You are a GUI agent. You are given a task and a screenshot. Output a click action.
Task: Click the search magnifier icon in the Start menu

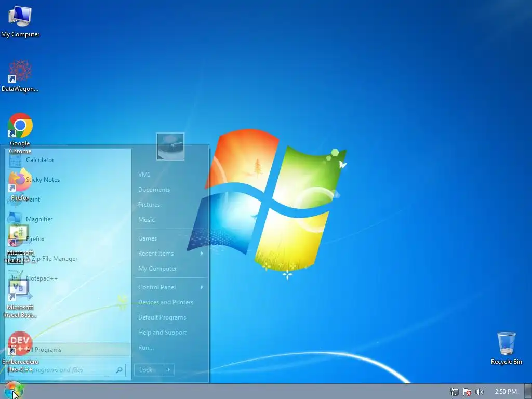click(x=119, y=370)
